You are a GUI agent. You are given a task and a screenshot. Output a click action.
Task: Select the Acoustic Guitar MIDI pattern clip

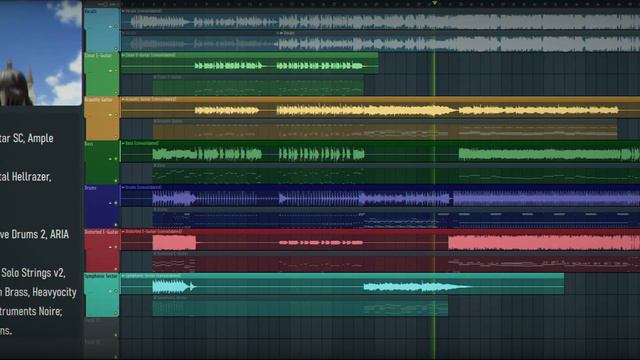click(x=385, y=129)
